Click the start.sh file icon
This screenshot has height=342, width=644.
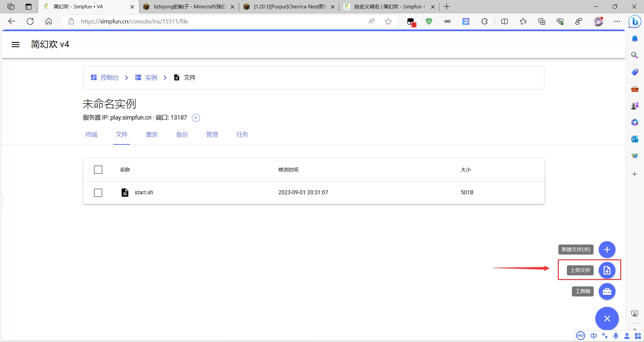click(125, 193)
